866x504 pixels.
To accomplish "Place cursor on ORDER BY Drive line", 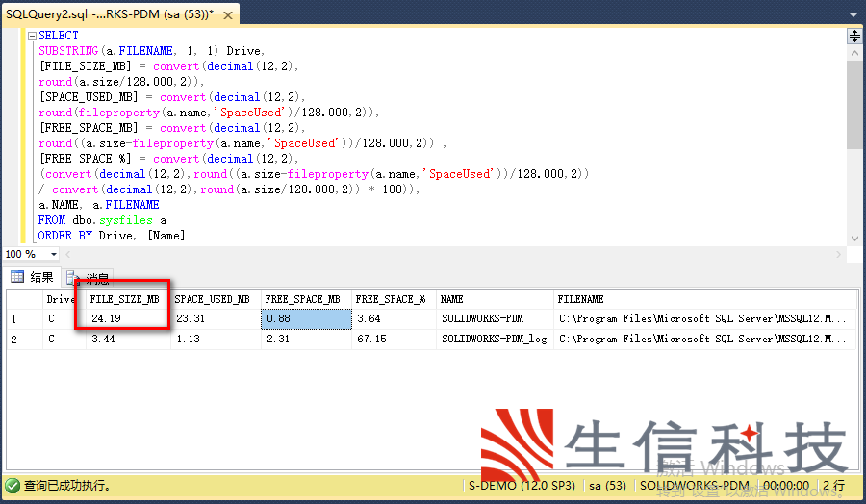I will point(111,236).
